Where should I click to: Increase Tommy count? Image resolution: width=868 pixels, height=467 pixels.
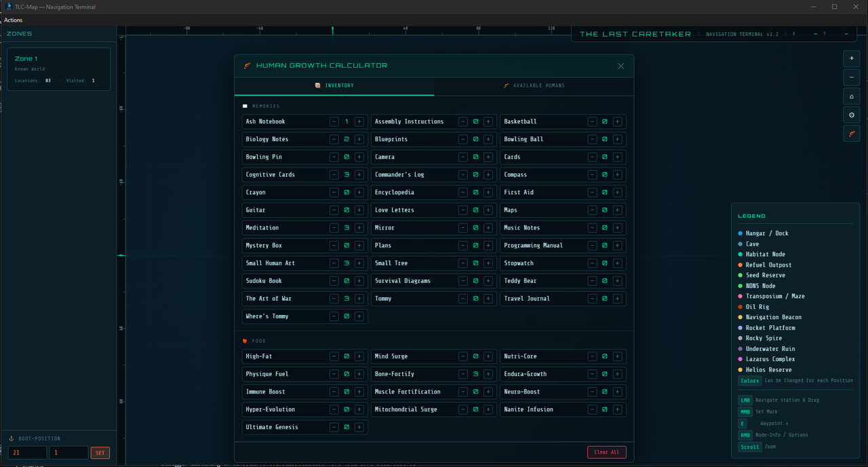pyautogui.click(x=488, y=298)
